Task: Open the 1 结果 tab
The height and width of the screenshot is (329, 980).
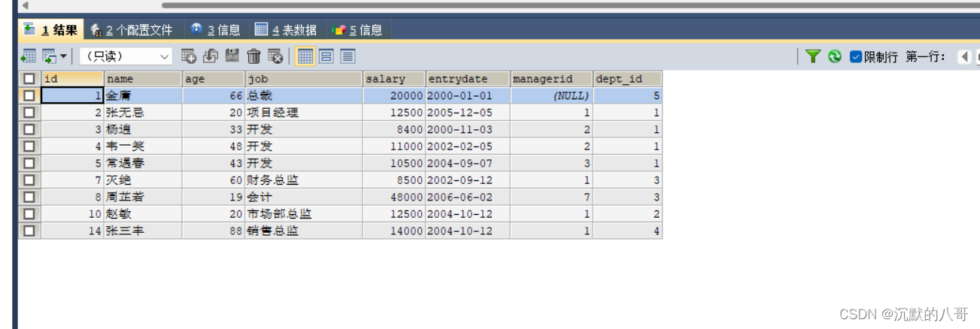Action: (50, 30)
